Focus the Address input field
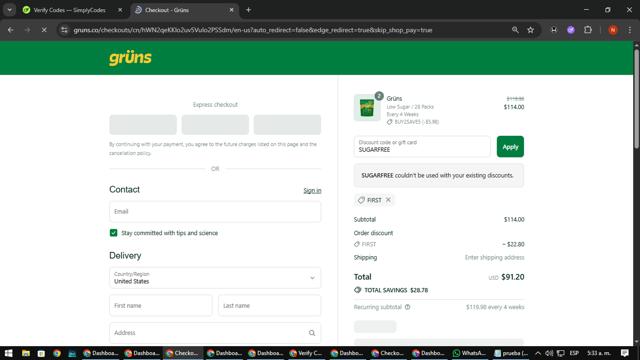The height and width of the screenshot is (360, 640). click(x=215, y=333)
